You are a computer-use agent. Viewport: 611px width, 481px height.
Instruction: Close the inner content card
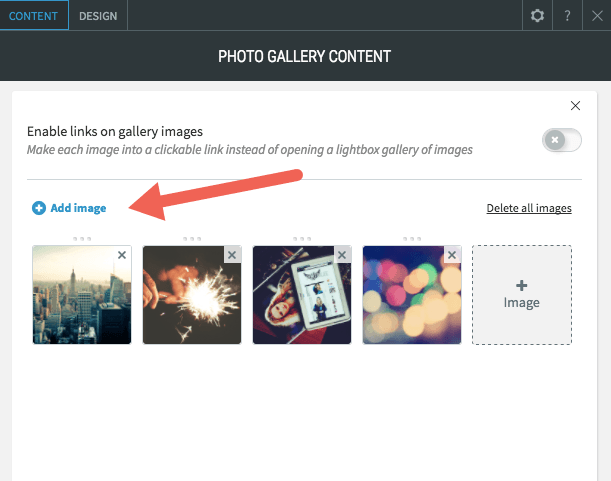click(x=575, y=106)
